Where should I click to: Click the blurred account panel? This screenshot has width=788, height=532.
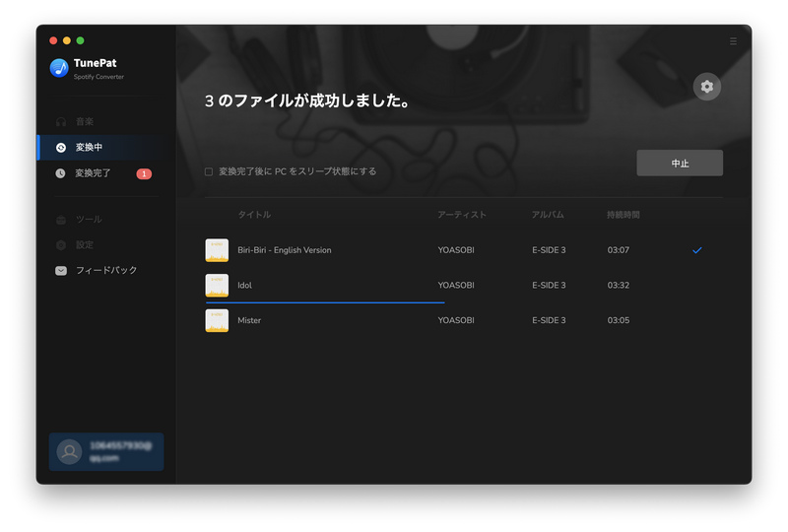(x=106, y=451)
